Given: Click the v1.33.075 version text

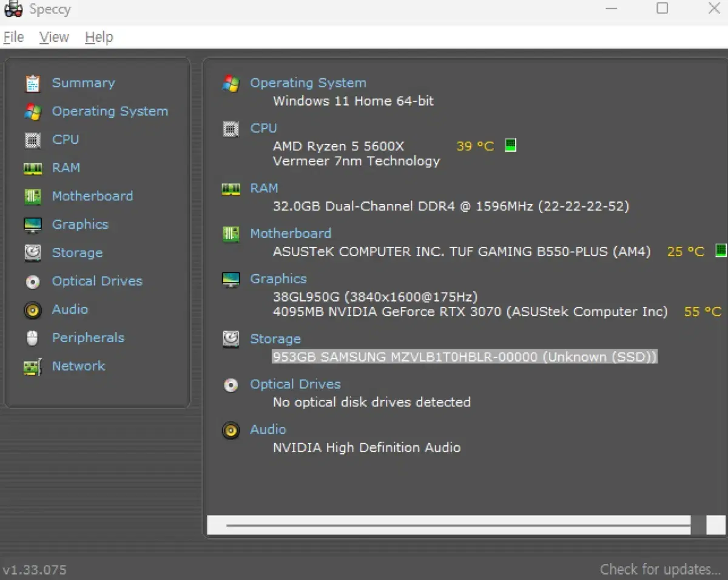Looking at the screenshot, I should tap(35, 570).
